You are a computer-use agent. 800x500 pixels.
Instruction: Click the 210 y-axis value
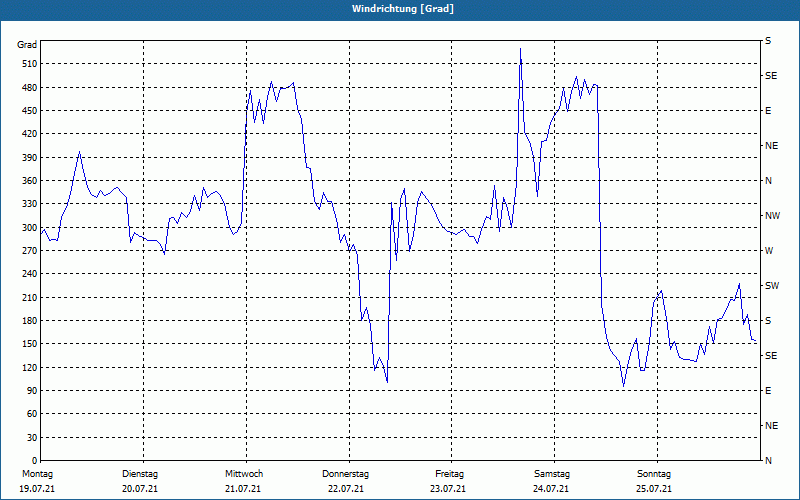(x=30, y=297)
